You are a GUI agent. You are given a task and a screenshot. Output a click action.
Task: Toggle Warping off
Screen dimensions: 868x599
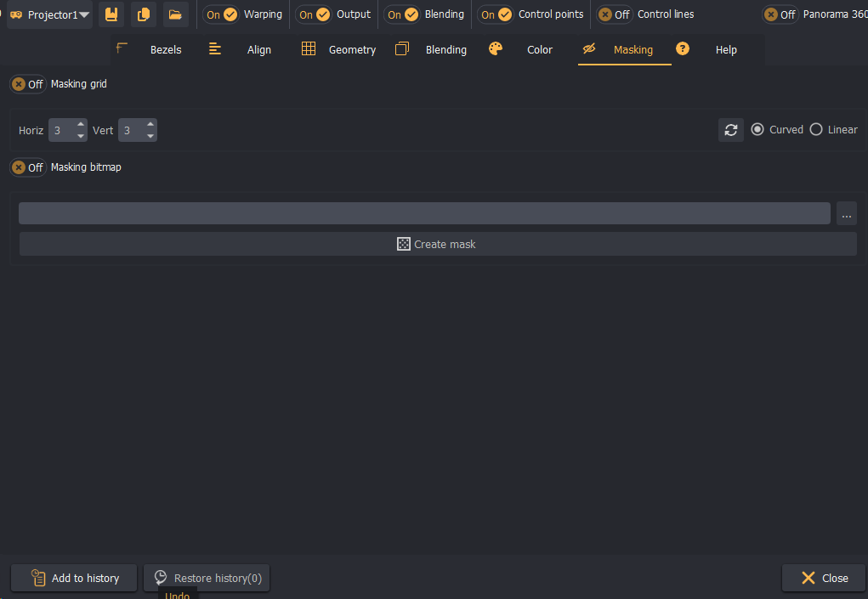[x=221, y=14]
